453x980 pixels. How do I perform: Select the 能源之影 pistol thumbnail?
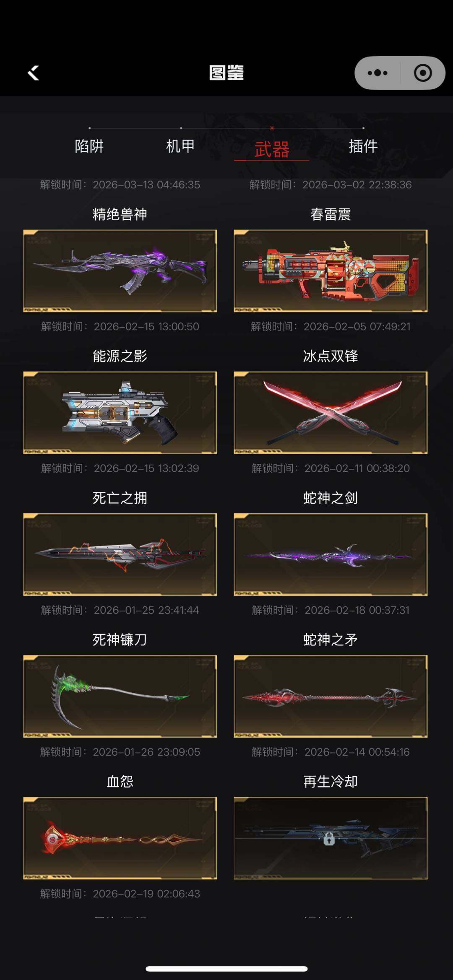120,413
